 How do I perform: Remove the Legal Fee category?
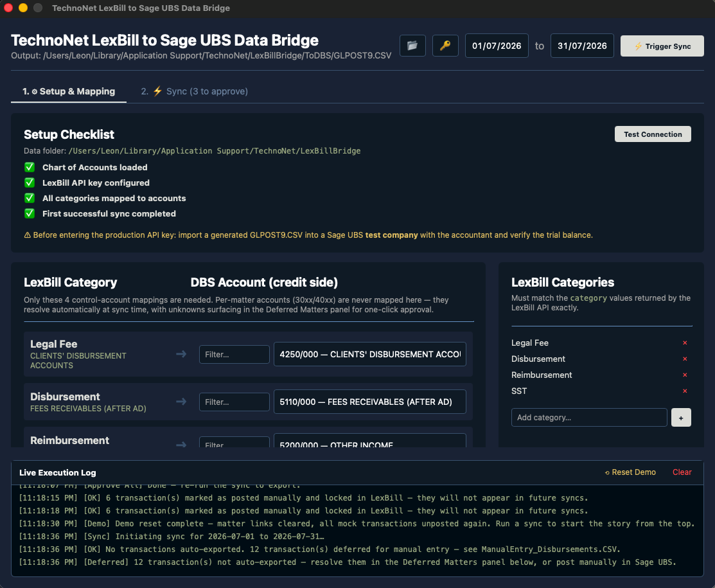point(684,343)
